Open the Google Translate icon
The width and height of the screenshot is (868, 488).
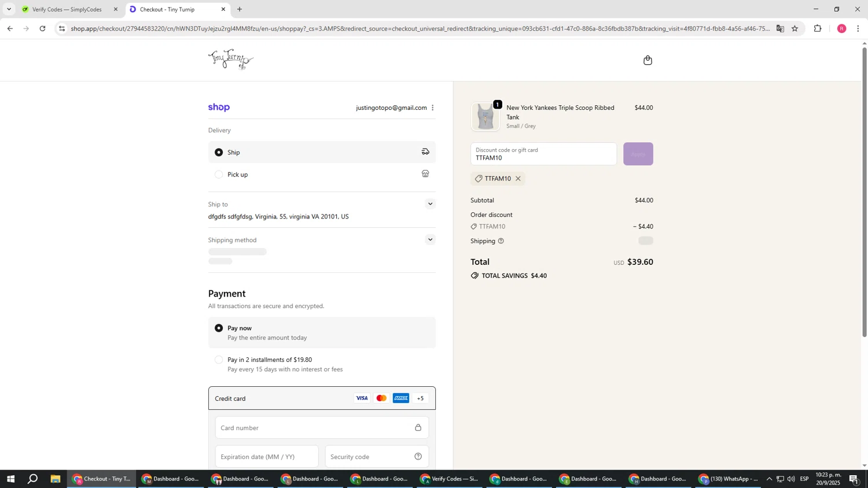click(x=780, y=28)
